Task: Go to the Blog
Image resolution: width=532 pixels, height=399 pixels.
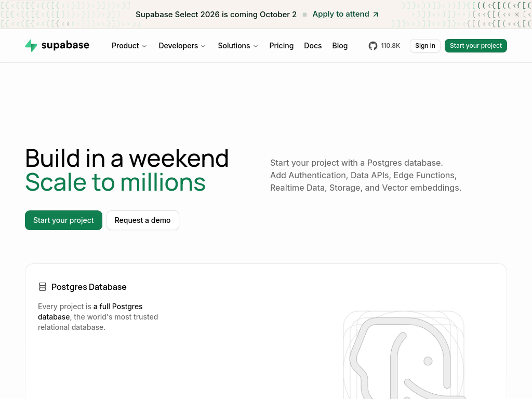Action: pos(340,46)
